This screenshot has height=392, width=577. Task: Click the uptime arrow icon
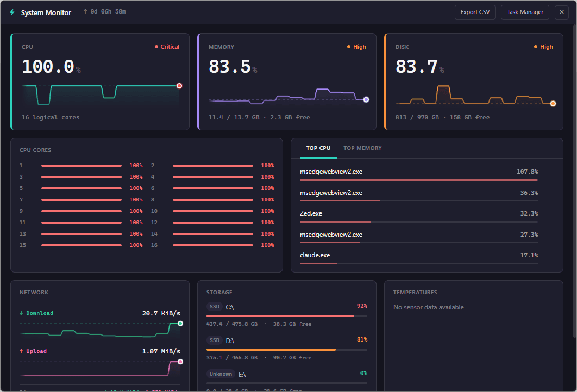pyautogui.click(x=85, y=11)
